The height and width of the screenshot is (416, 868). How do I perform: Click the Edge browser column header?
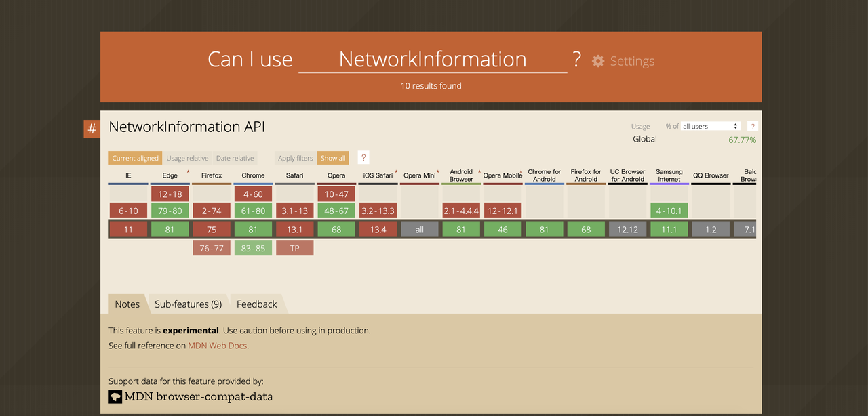[170, 175]
